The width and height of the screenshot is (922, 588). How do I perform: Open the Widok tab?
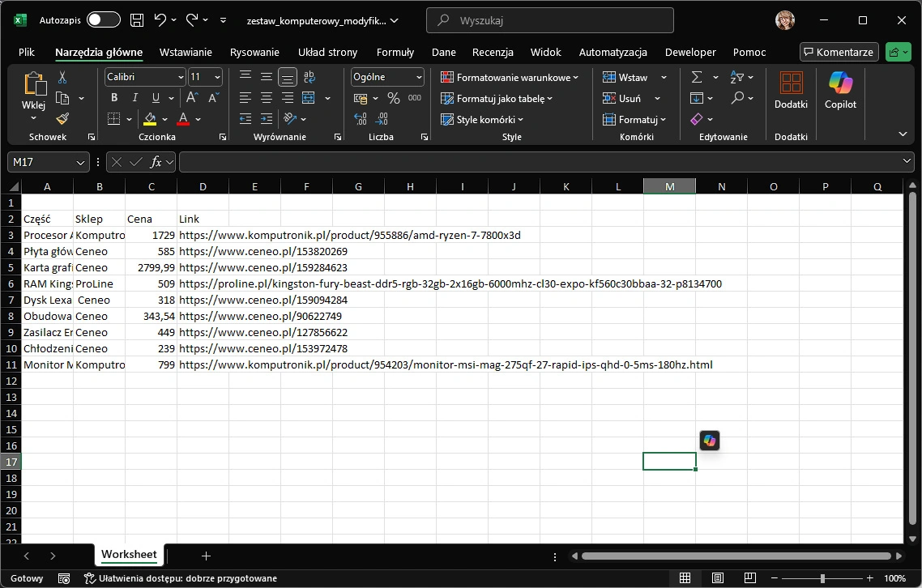[546, 53]
